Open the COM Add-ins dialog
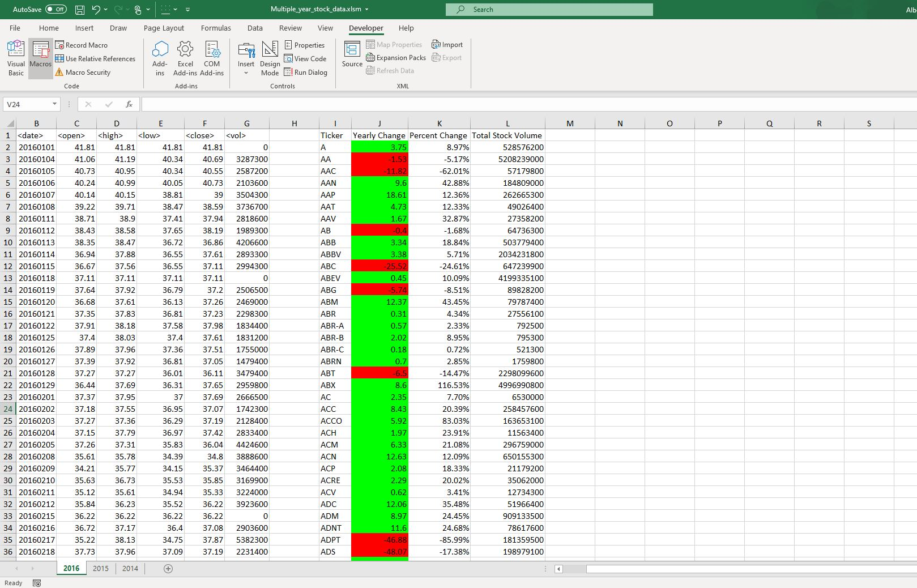The image size is (917, 588). click(212, 58)
